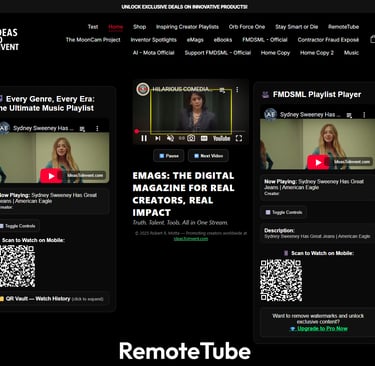This screenshot has width=375, height=366.
Task: Open the Home Copy 2 menu item
Action: coord(317,53)
